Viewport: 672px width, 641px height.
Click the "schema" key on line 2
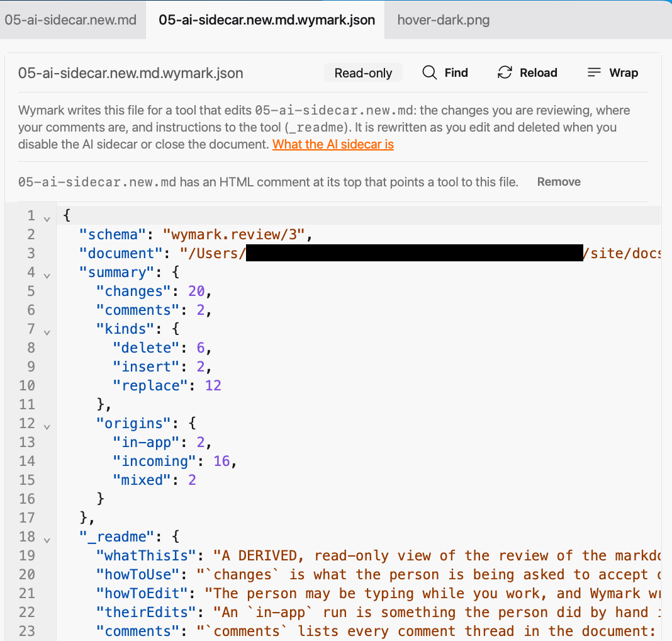(x=113, y=234)
